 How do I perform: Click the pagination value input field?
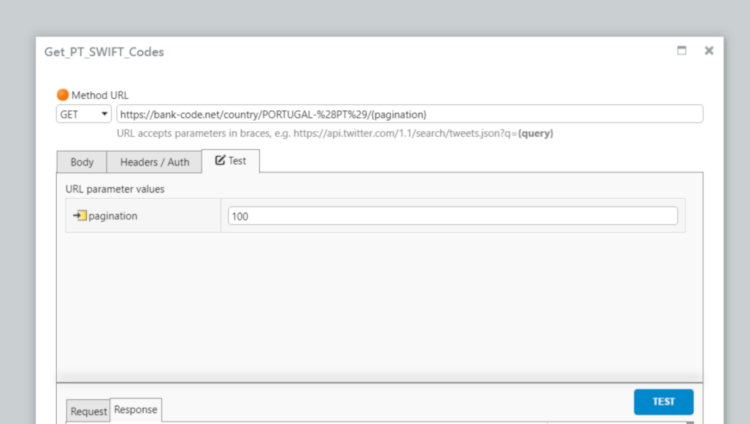pyautogui.click(x=452, y=216)
